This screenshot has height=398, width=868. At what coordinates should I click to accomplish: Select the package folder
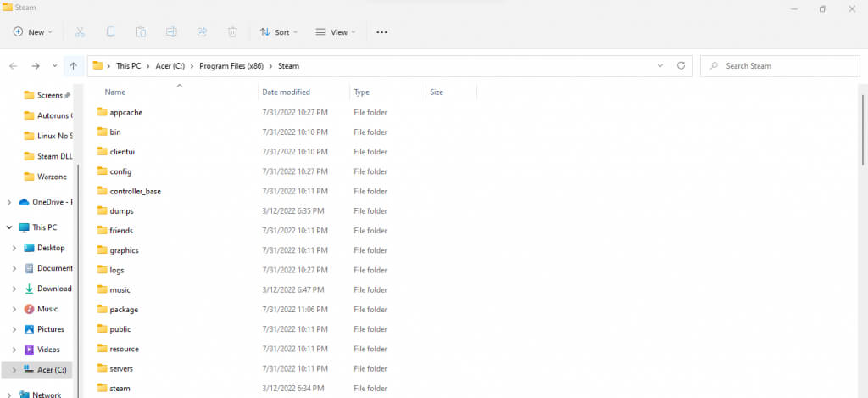coord(124,310)
